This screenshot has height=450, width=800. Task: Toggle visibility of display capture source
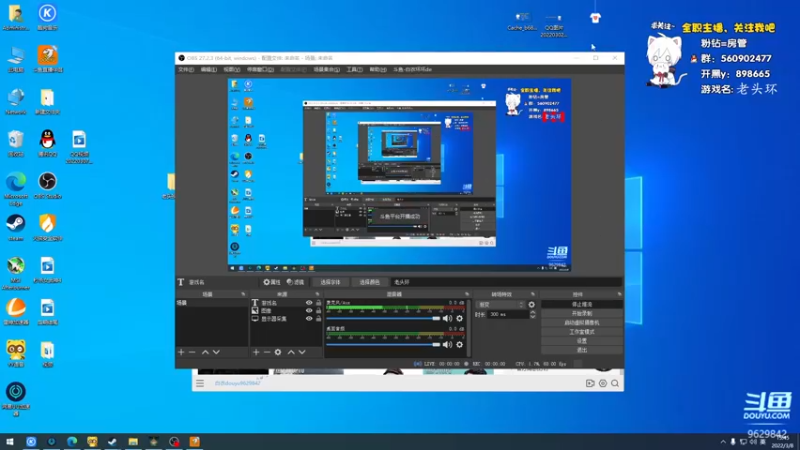[309, 319]
